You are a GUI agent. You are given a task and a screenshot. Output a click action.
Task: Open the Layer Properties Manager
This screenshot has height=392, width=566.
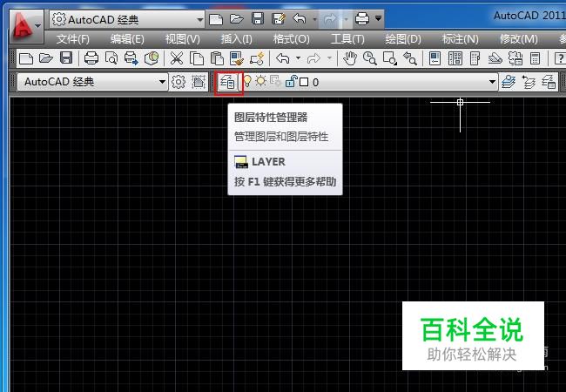(x=228, y=83)
